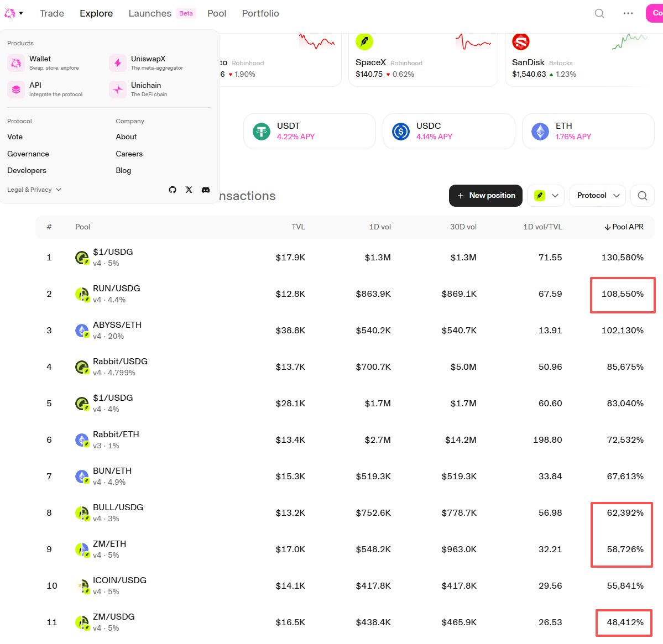Screen dimensions: 663x644
Task: Click the New position button
Action: coord(485,196)
